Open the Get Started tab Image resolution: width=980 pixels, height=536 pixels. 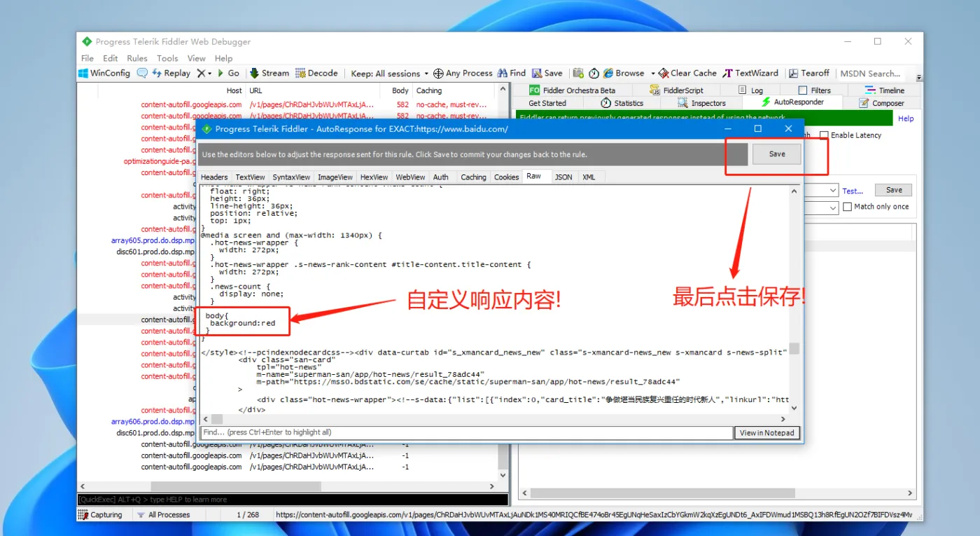tap(547, 103)
